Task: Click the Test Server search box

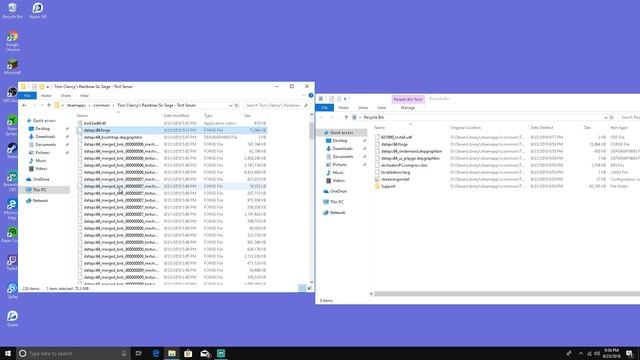Action: coord(276,105)
